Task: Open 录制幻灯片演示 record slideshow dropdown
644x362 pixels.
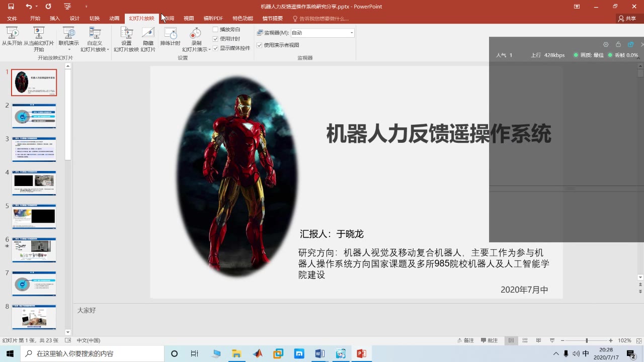Action: tap(196, 40)
